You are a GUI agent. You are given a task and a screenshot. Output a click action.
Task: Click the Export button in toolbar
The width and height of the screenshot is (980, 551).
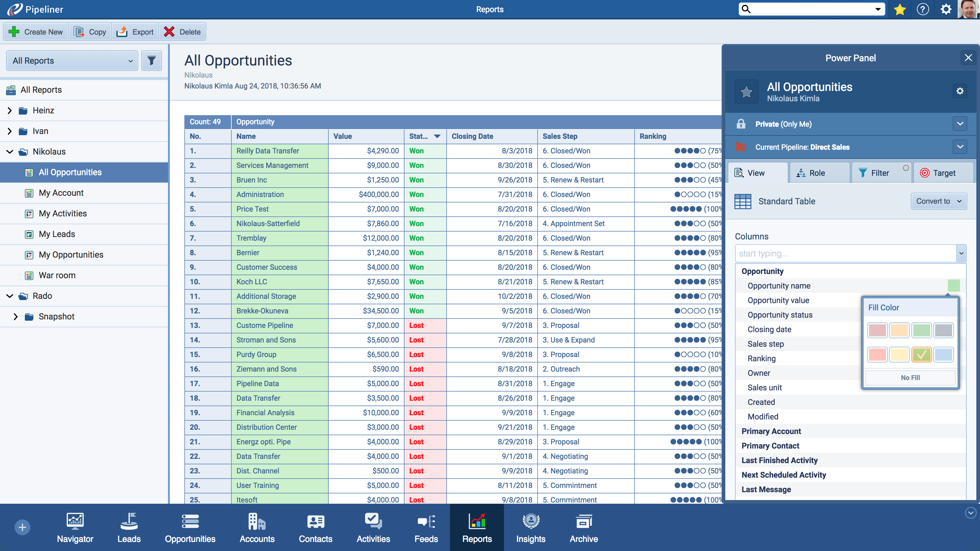(x=135, y=32)
